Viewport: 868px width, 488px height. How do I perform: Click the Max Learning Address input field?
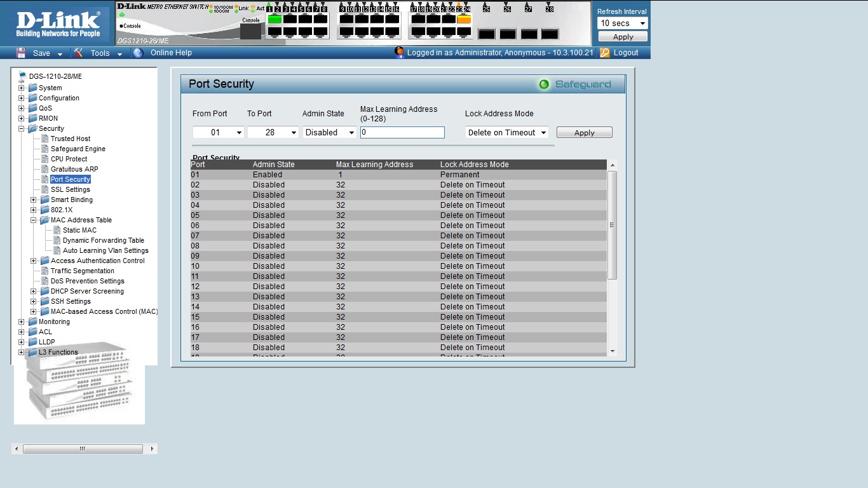[402, 132]
